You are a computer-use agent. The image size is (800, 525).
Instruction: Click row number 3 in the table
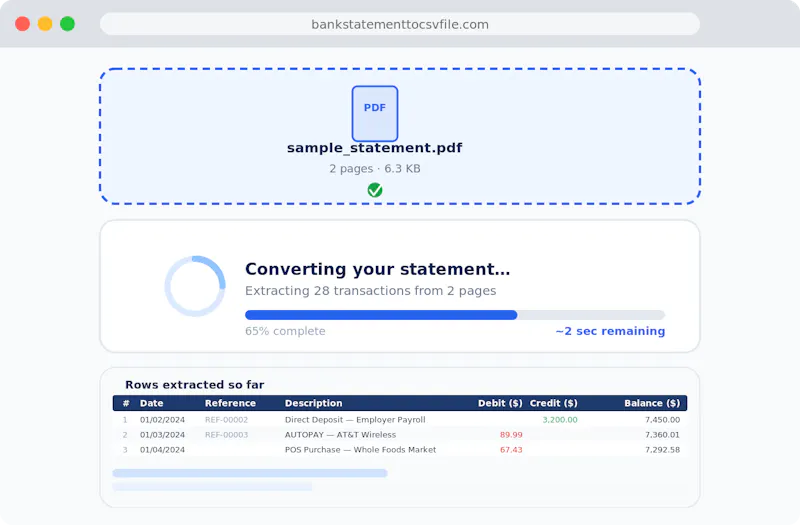pyautogui.click(x=125, y=449)
